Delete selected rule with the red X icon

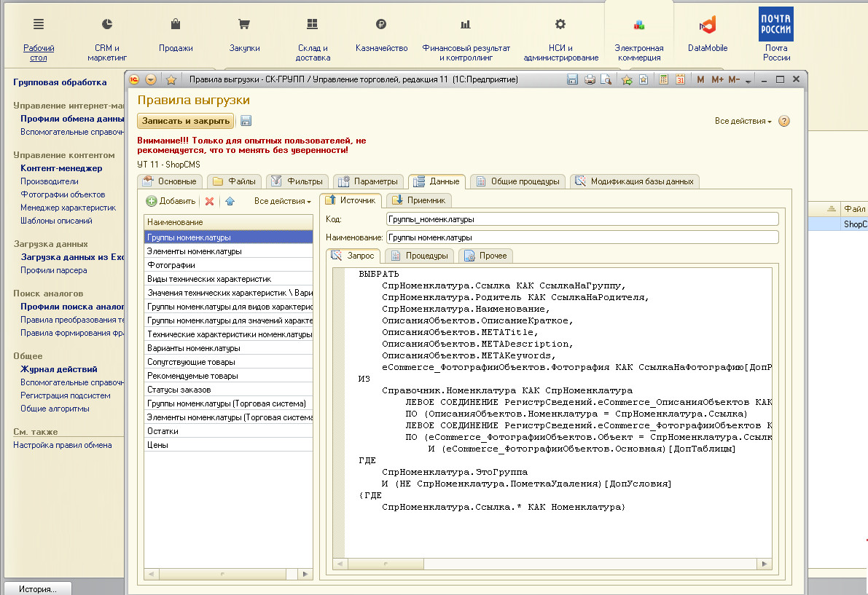pos(210,201)
